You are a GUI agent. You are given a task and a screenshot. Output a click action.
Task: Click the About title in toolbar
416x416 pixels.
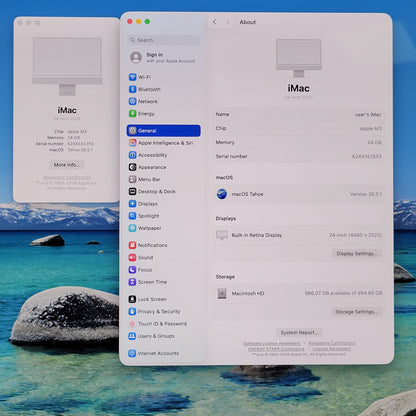[x=248, y=22]
